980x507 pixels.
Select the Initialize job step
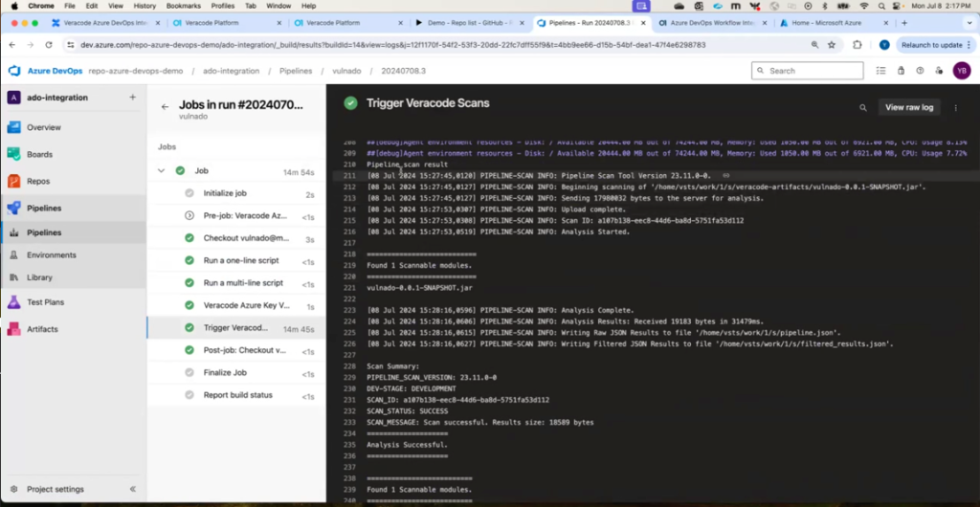click(236, 193)
